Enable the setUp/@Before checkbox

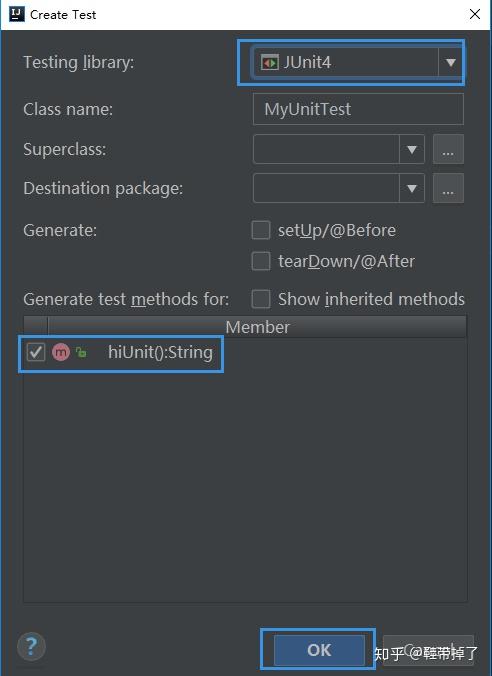click(x=261, y=230)
